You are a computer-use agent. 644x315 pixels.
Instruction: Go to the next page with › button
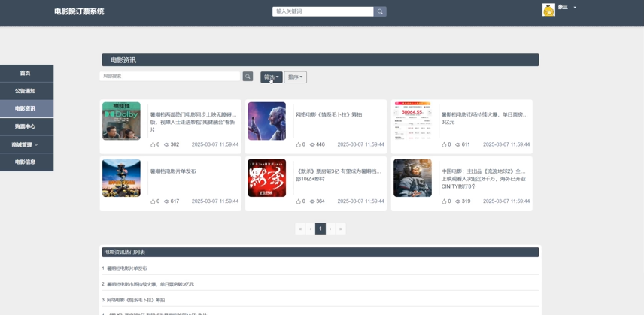(x=330, y=229)
